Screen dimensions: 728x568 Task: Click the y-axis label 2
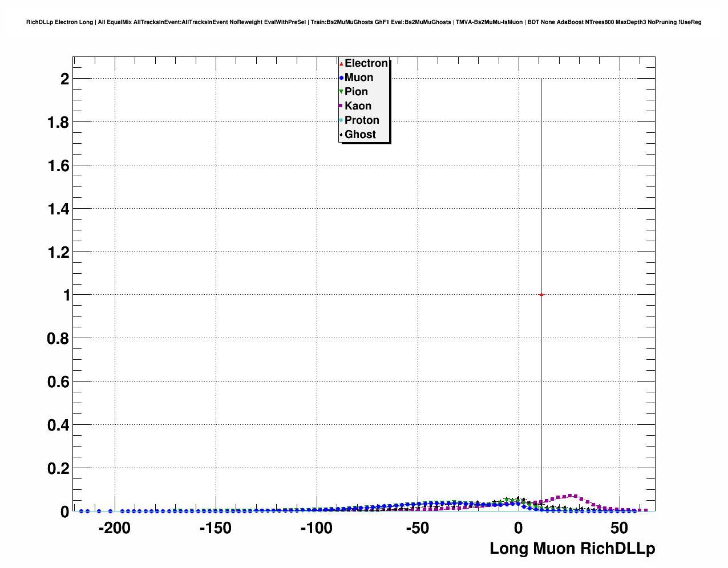click(x=65, y=79)
